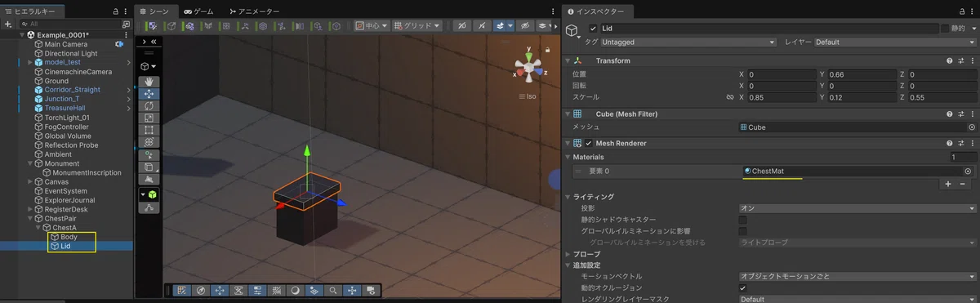Viewport: 980px width, 303px height.
Task: Collapse the Cube (Mesh Filter) component
Action: point(568,114)
